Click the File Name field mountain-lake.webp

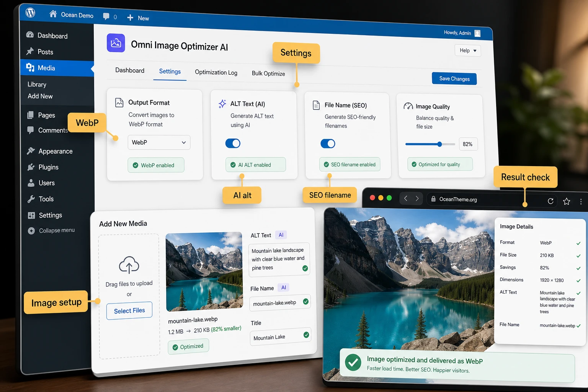(x=280, y=303)
